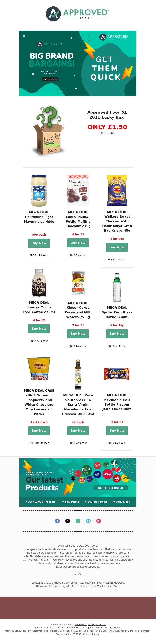Buy Now for Hellmanns Light Mayonnaise
This screenshot has width=156, height=644.
[39, 243]
